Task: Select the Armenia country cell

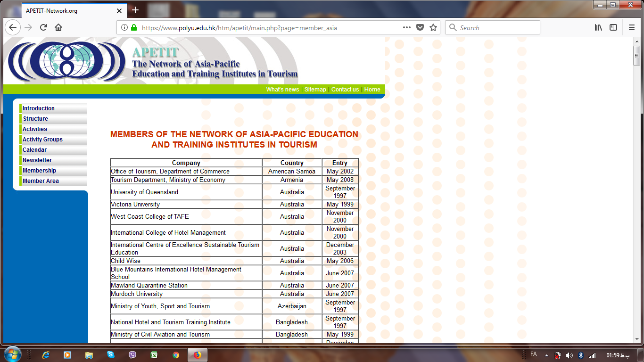Action: click(x=292, y=180)
